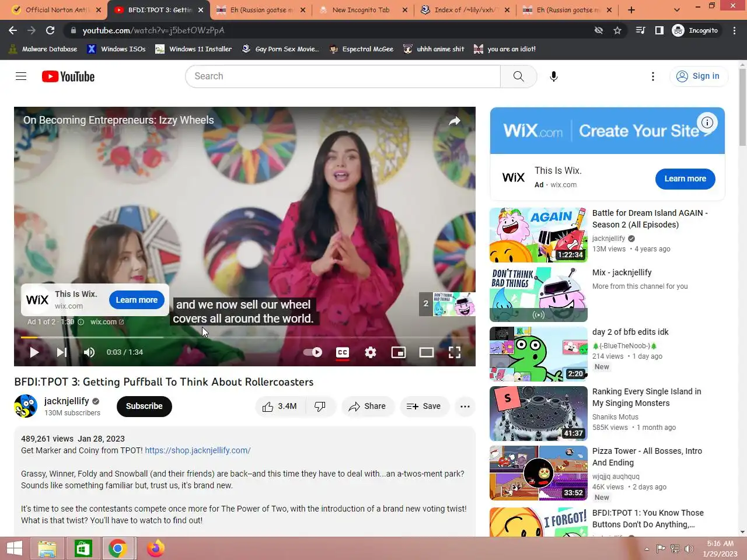Open taskbar volume speaker icon
This screenshot has height=560, width=747.
[x=689, y=549]
